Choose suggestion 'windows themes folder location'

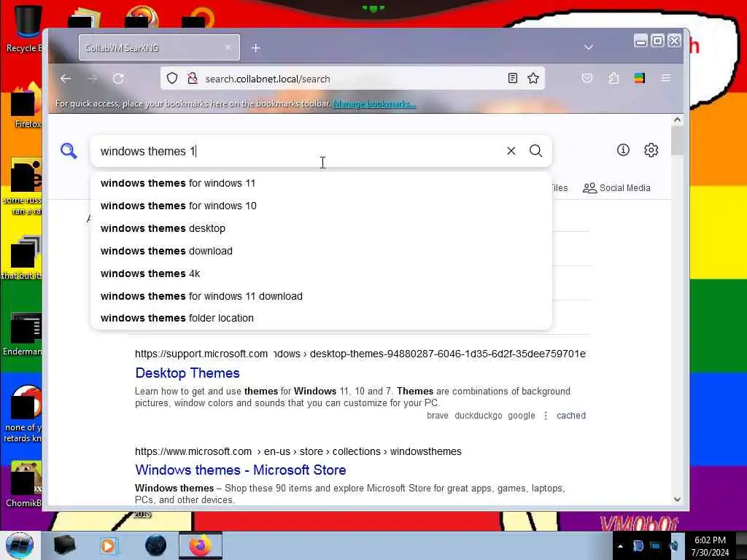point(321,318)
